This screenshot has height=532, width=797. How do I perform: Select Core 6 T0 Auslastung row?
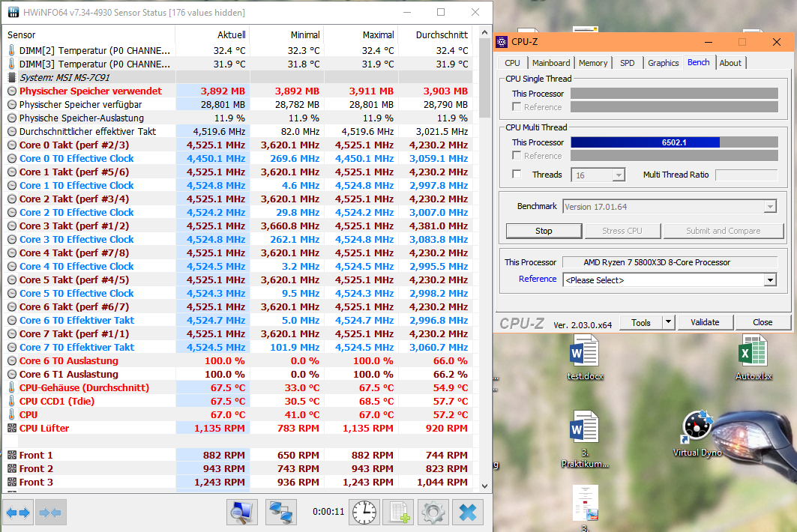[x=239, y=360]
